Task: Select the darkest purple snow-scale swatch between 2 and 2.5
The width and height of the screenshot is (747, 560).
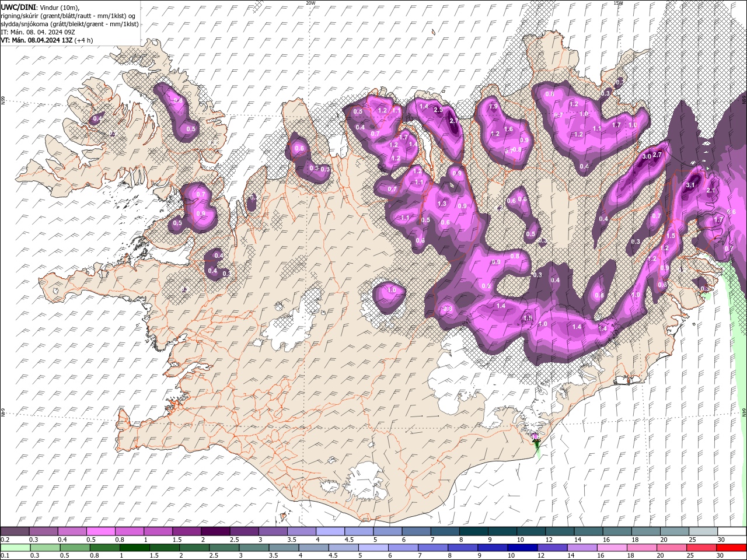Action: [x=215, y=531]
